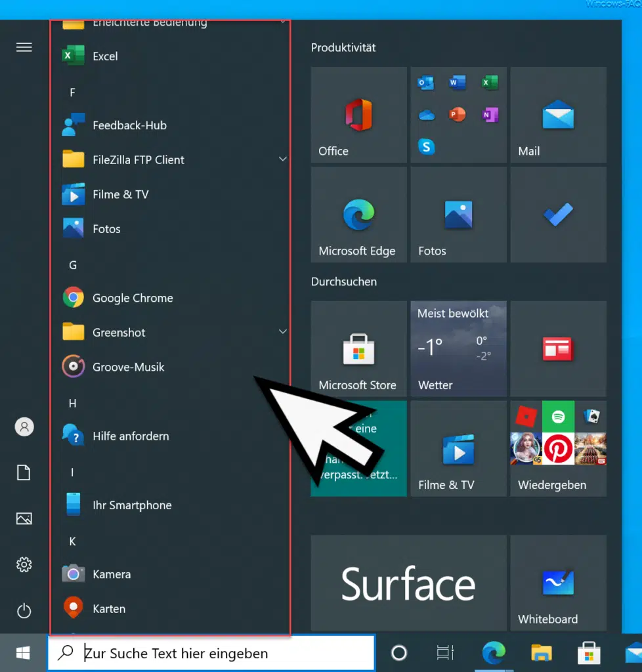Expand the Greenshot folder entry
The image size is (642, 672).
[x=282, y=332]
